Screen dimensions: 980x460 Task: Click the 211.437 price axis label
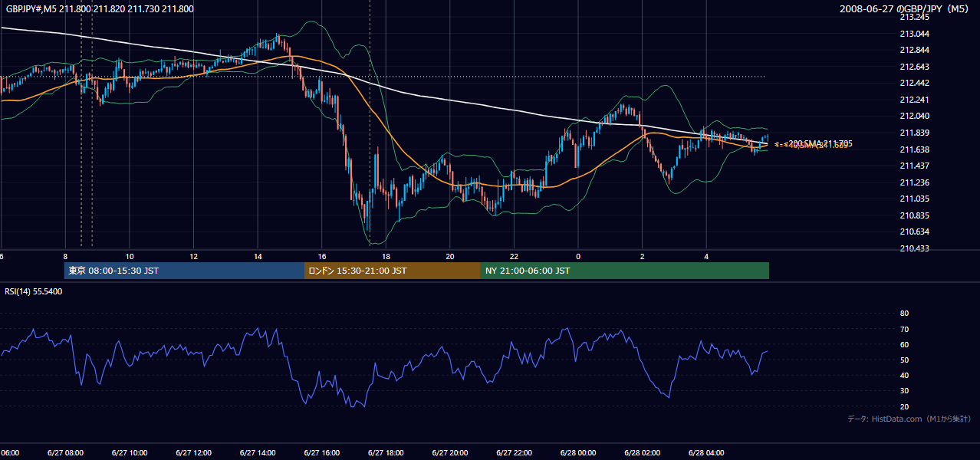(x=914, y=166)
